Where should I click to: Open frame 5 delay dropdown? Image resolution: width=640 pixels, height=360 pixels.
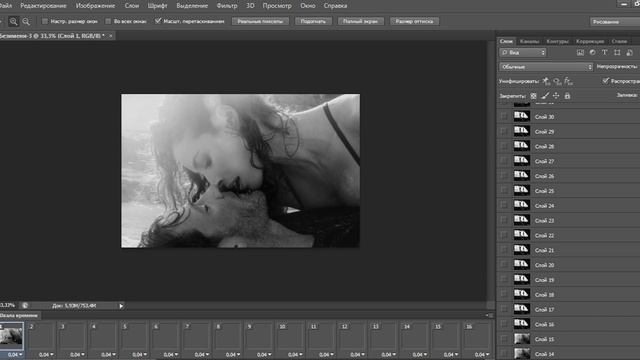[x=139, y=354]
